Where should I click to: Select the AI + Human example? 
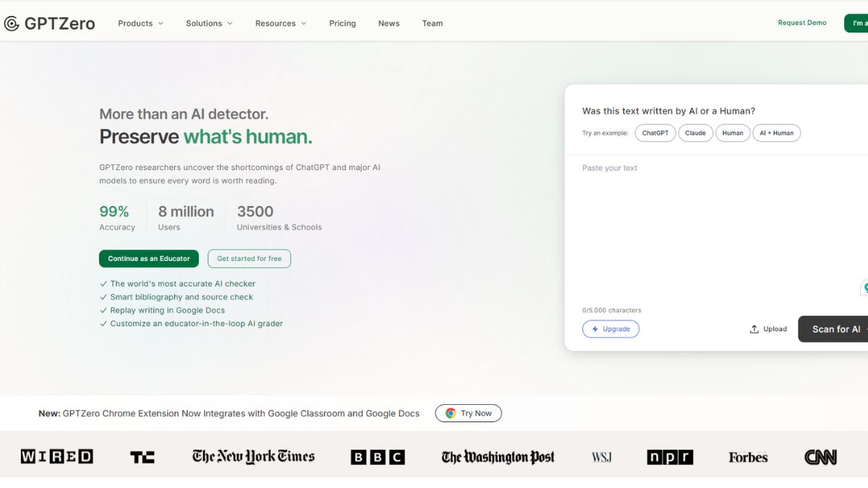(x=776, y=133)
